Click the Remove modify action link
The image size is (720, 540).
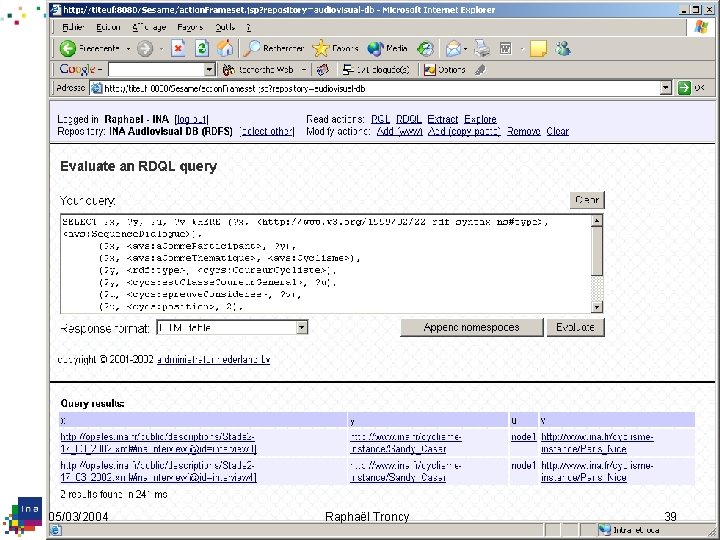point(523,131)
